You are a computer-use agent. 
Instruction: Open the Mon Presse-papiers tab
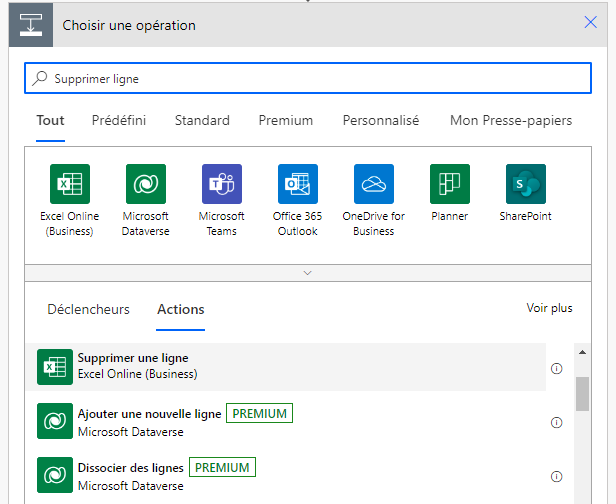511,121
